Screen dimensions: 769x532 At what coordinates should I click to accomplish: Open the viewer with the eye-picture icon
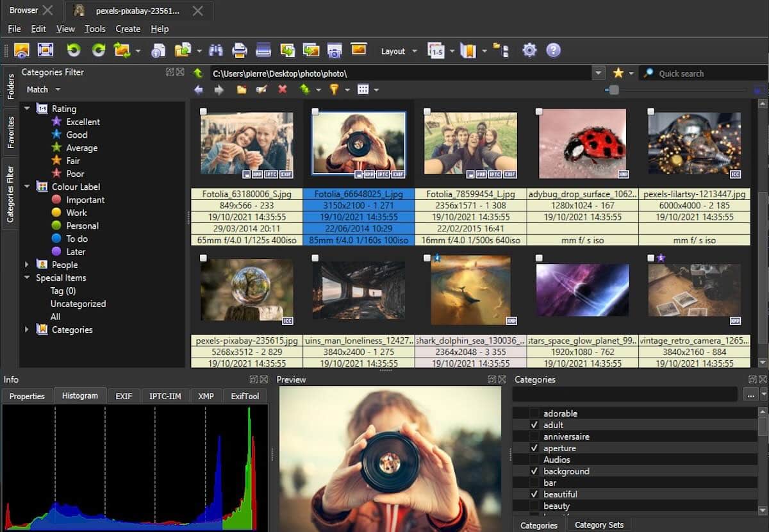coord(21,50)
